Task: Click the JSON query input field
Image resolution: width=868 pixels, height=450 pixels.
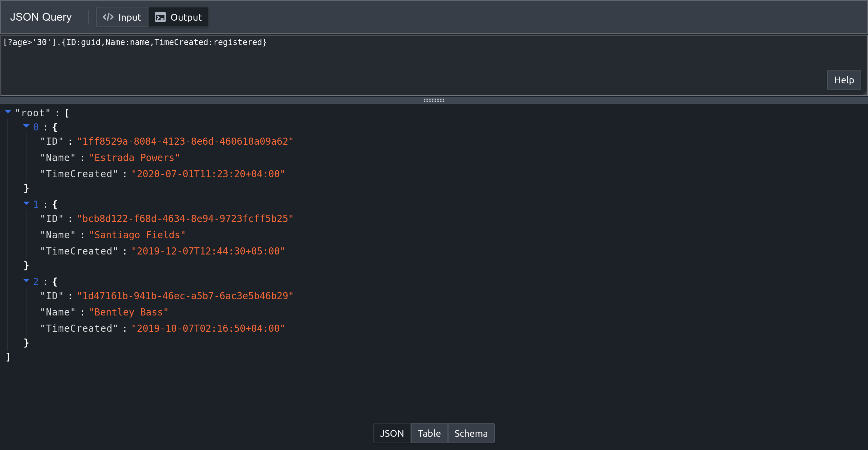Action: (x=434, y=65)
